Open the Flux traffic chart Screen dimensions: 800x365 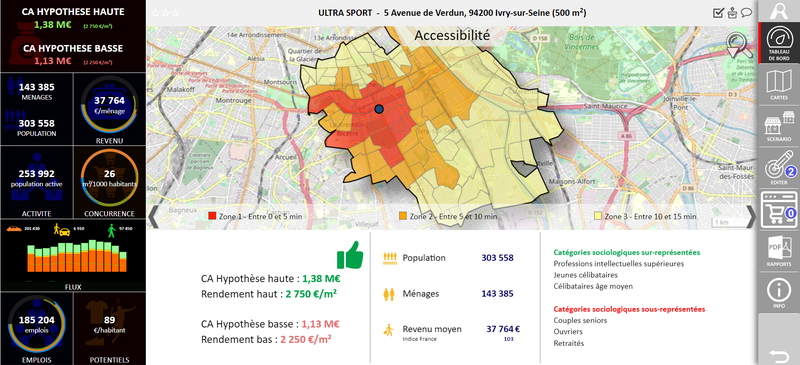click(x=73, y=255)
